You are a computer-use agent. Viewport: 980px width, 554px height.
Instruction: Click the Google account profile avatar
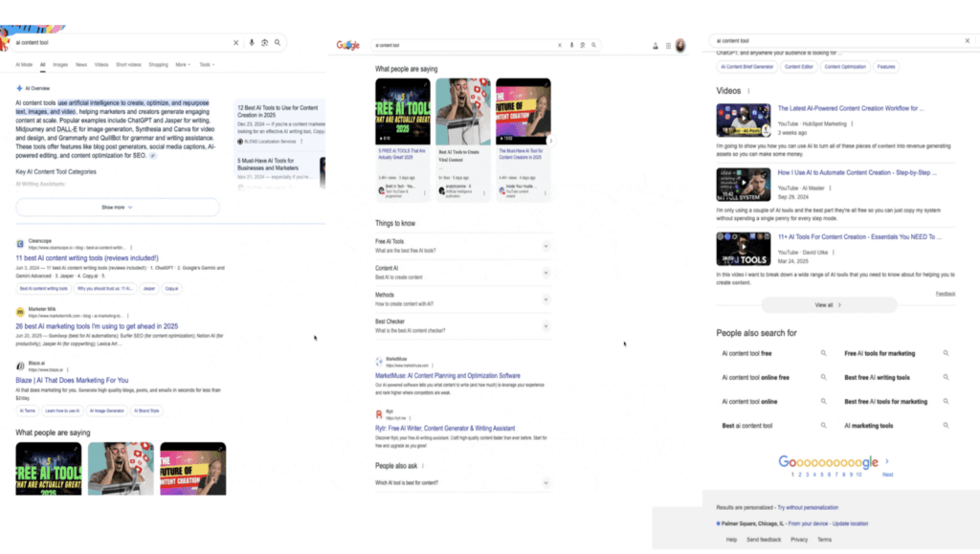pyautogui.click(x=680, y=45)
